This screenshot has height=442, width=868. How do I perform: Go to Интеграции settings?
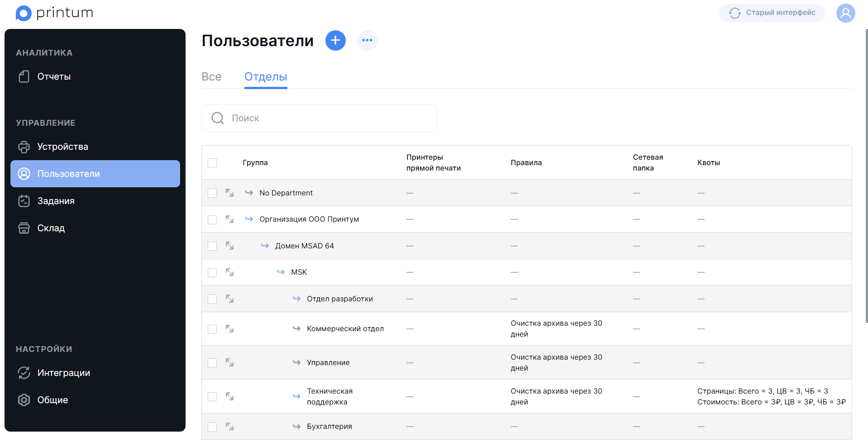click(x=95, y=373)
